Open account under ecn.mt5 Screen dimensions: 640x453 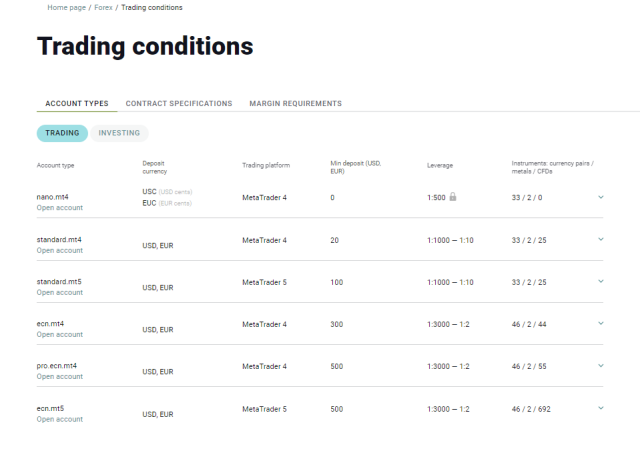pyautogui.click(x=60, y=419)
